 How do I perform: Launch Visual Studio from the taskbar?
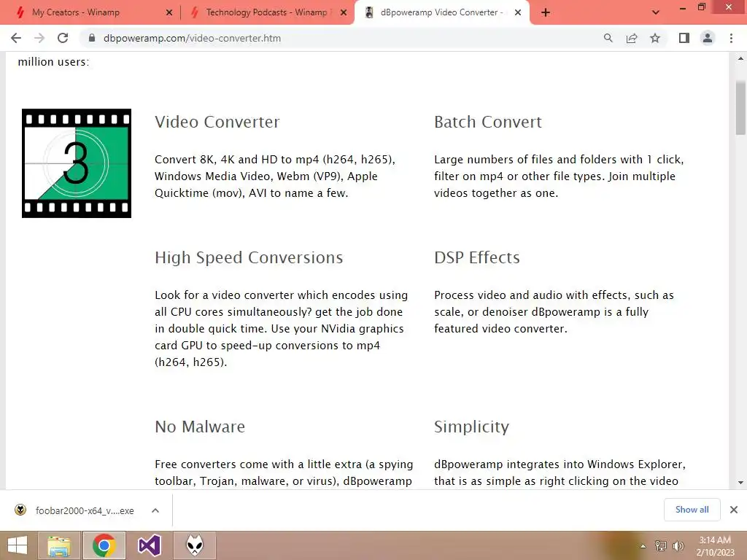(149, 545)
